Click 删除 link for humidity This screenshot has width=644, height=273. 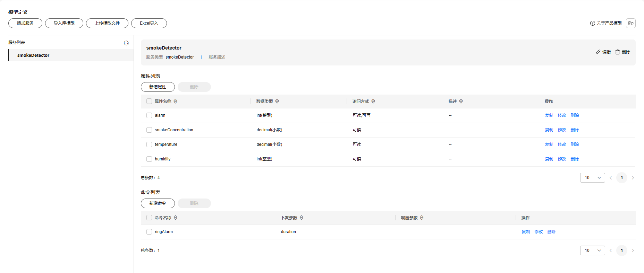tap(575, 159)
